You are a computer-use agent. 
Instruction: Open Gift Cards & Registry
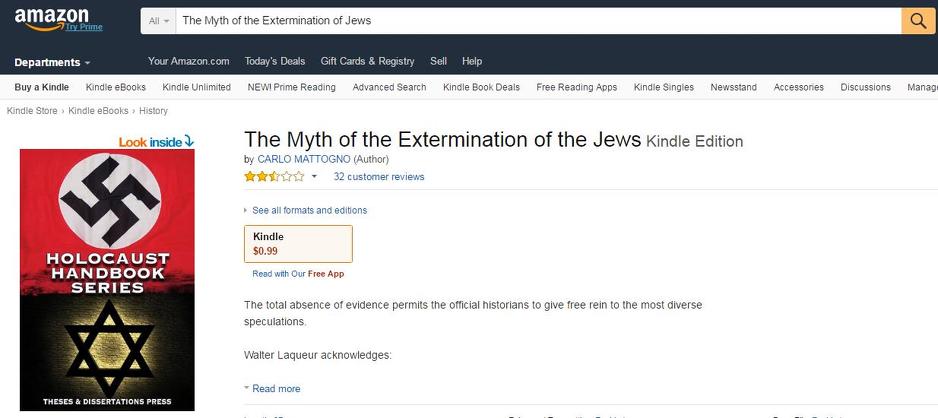(x=367, y=61)
